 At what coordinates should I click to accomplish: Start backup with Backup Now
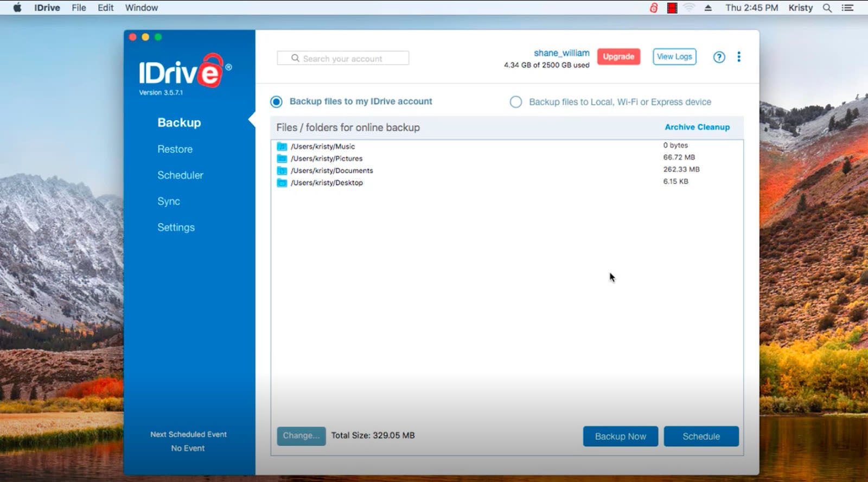[621, 436]
